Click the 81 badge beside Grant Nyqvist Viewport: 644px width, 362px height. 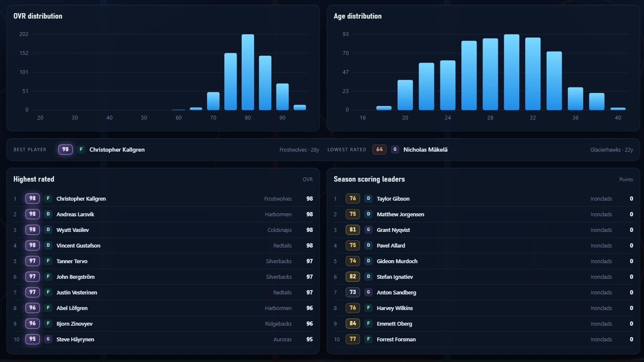[x=353, y=230]
